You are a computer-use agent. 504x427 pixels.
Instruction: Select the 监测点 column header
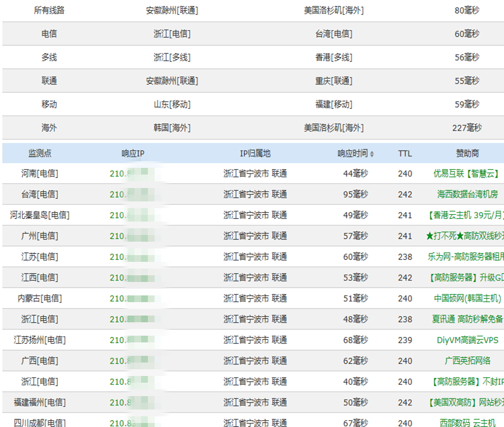pyautogui.click(x=40, y=154)
